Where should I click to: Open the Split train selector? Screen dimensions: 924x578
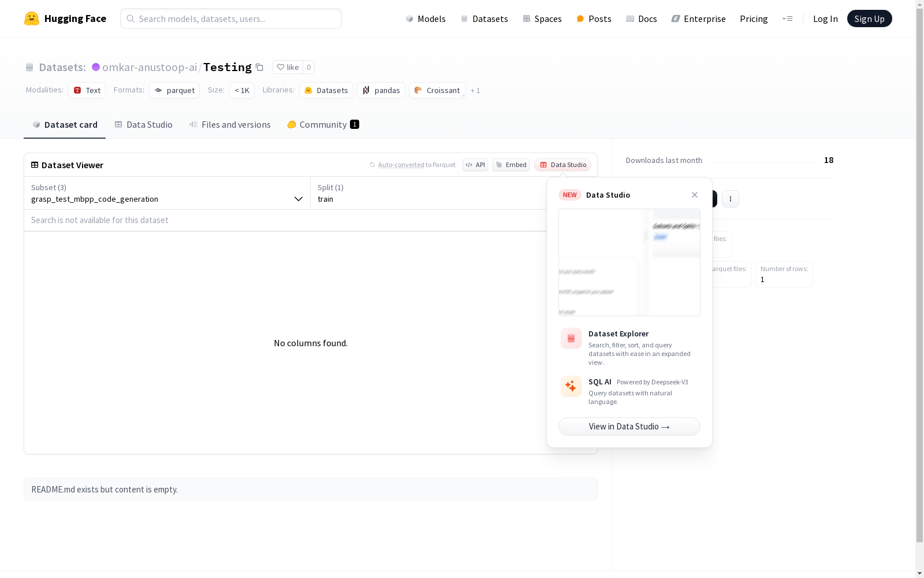tap(429, 193)
